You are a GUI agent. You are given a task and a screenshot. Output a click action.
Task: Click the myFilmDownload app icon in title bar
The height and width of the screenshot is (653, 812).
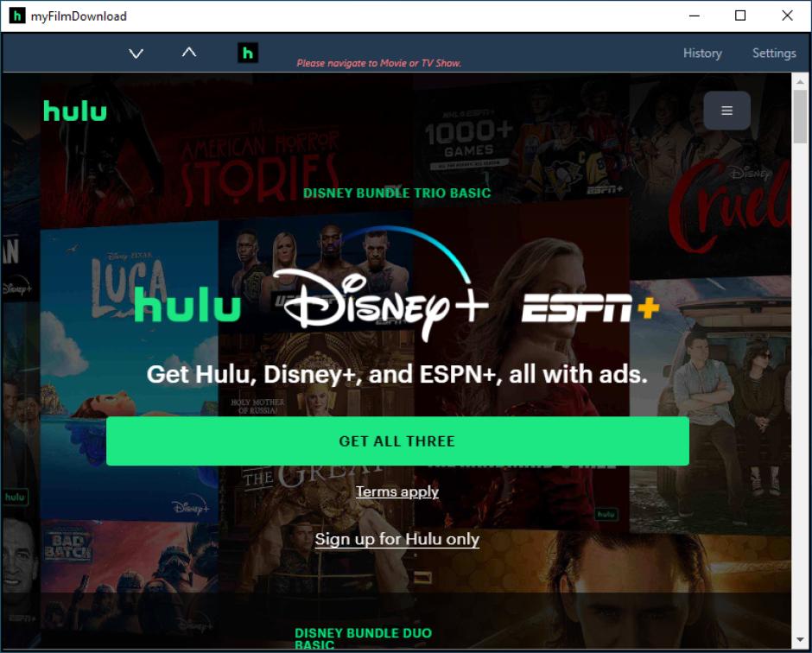17,16
